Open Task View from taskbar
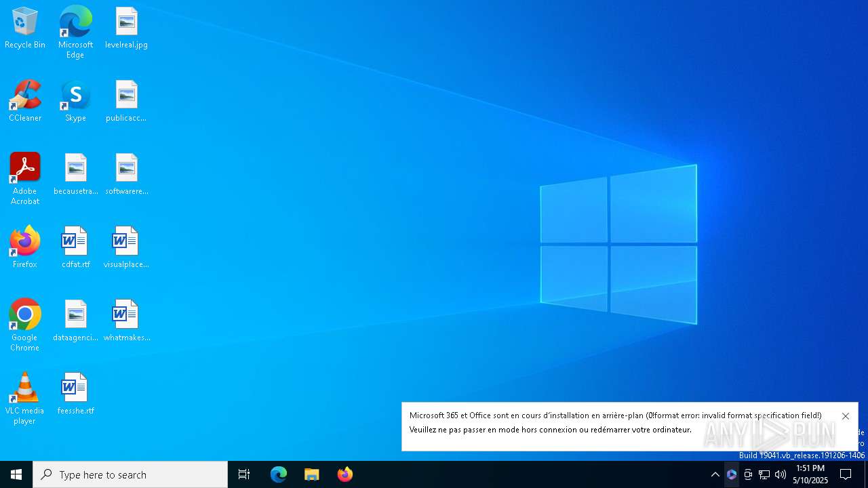868x488 pixels. click(244, 474)
